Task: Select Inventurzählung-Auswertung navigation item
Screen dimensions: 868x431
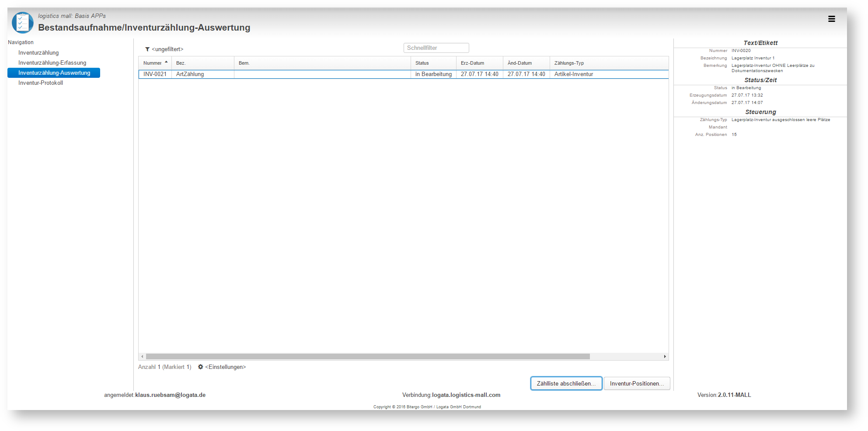Action: click(x=54, y=73)
